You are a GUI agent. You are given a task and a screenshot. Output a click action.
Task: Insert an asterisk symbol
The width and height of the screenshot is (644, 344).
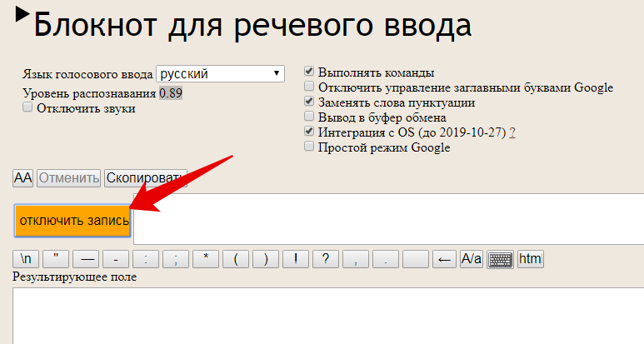click(x=206, y=259)
